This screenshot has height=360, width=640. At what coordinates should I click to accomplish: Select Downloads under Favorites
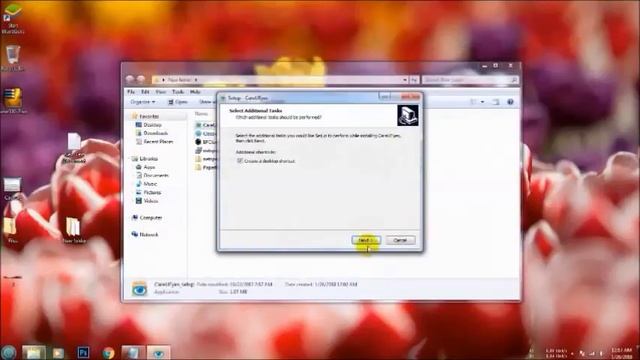156,133
